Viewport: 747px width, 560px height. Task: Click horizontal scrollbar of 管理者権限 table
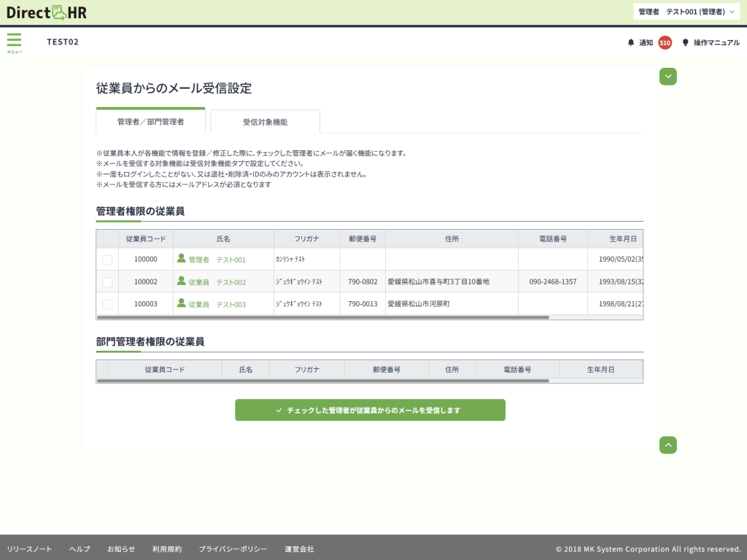(x=322, y=318)
